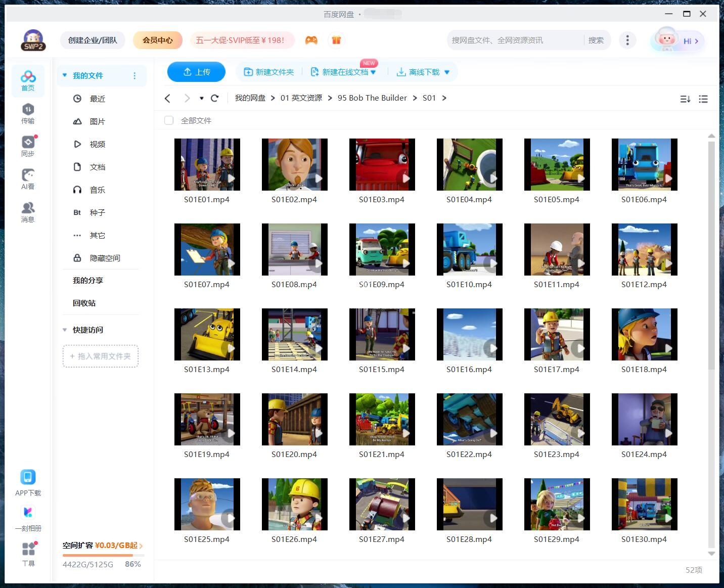Collapse the 我的文件 tree section
Image resolution: width=724 pixels, height=588 pixels.
64,75
